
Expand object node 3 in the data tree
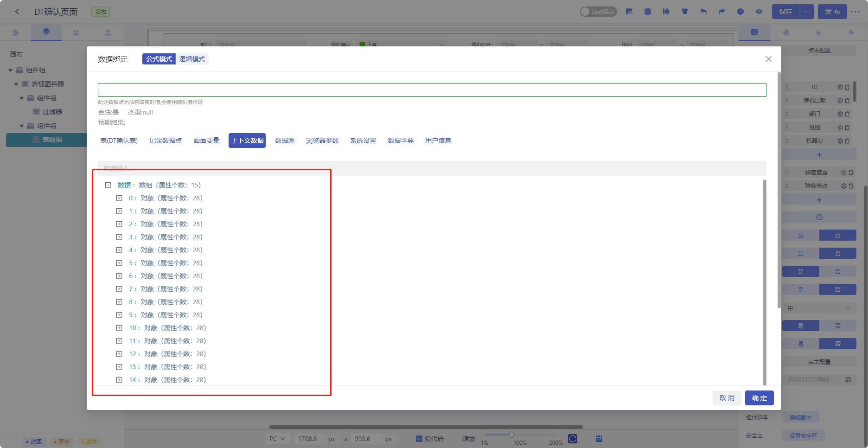119,237
